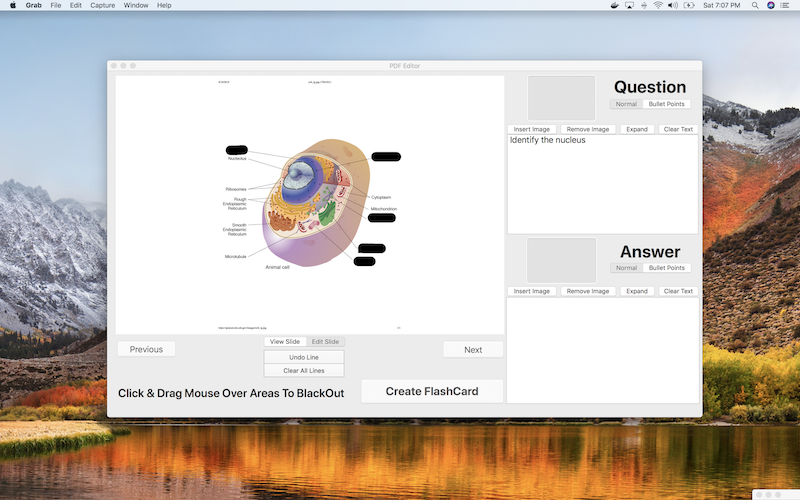
Task: Click the Mitochondrion label on the diagram
Action: (384, 209)
